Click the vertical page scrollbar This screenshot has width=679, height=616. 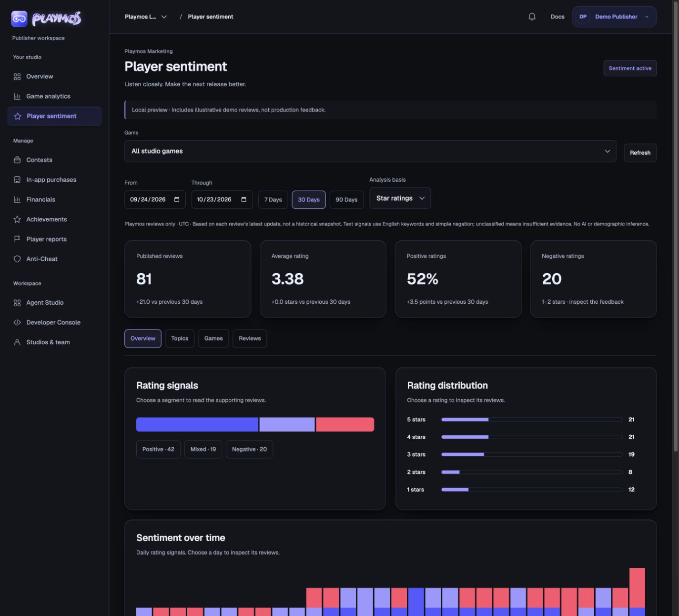pyautogui.click(x=675, y=226)
